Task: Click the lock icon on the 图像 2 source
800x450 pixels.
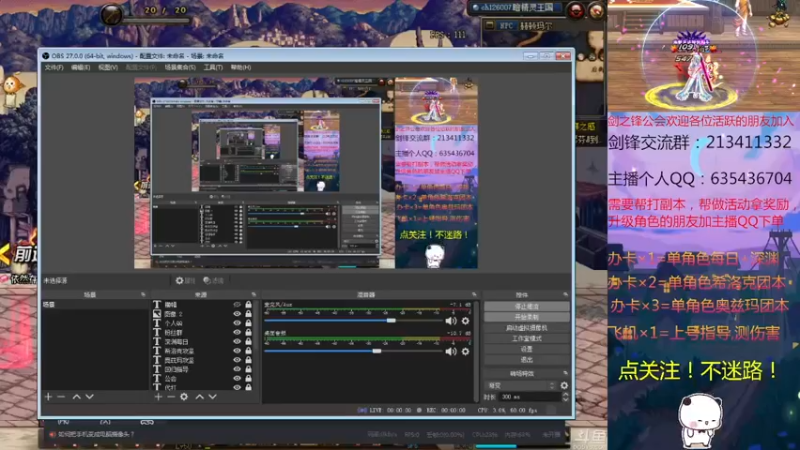Action: point(248,314)
